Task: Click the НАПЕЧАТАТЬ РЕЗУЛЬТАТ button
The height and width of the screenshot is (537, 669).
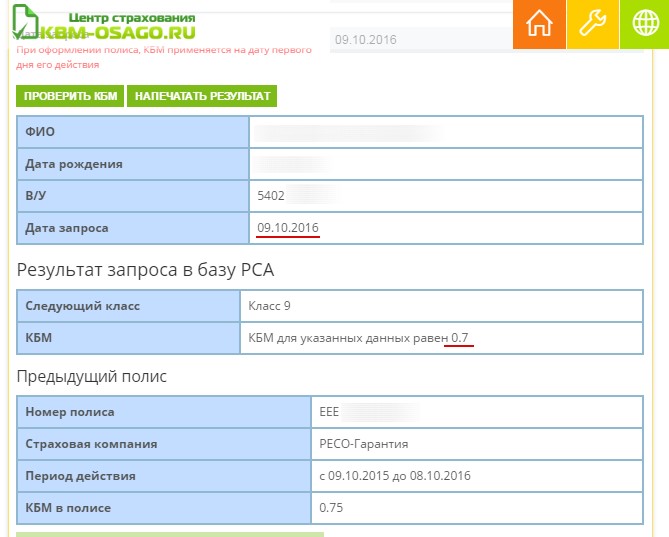Action: click(202, 96)
